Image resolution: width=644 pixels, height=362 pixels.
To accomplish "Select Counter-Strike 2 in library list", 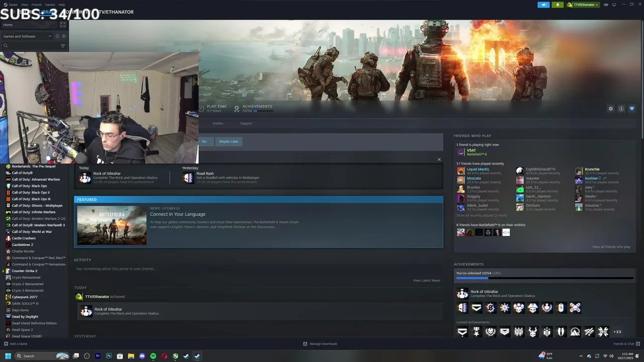I will click(x=25, y=271).
